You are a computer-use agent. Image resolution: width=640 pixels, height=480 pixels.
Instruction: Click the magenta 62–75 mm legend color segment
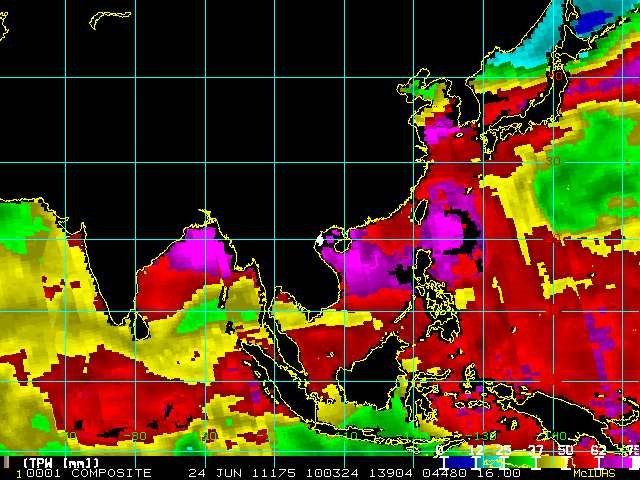pyautogui.click(x=616, y=462)
